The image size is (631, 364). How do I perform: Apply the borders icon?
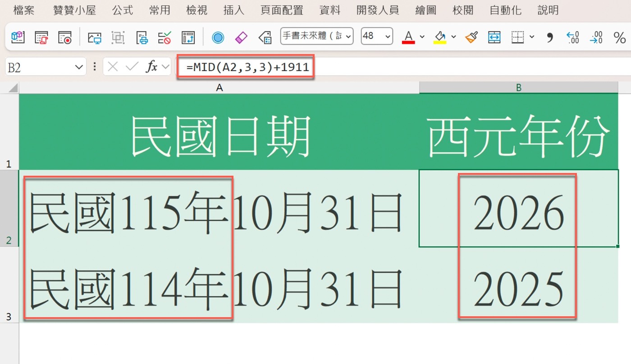[x=517, y=37]
